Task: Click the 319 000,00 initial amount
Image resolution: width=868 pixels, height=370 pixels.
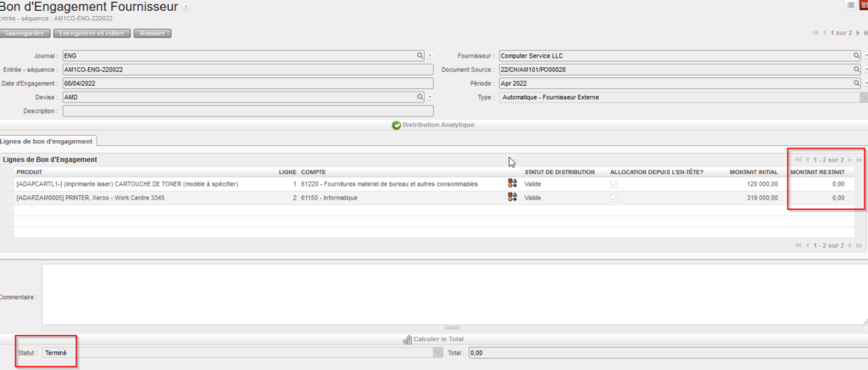Action: tap(762, 198)
